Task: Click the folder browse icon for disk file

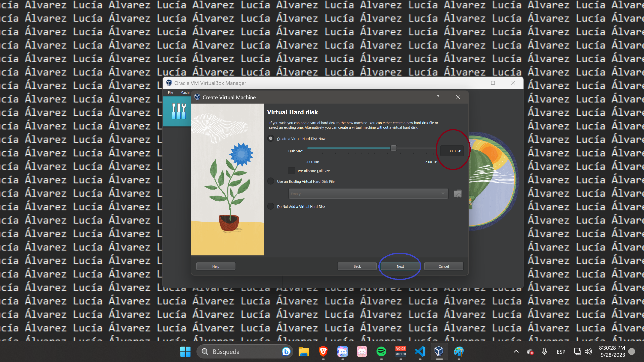Action: pyautogui.click(x=458, y=194)
